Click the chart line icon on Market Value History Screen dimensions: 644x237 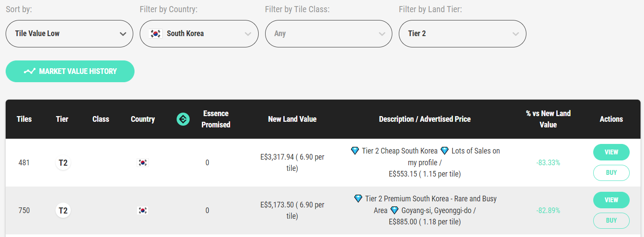coord(30,71)
